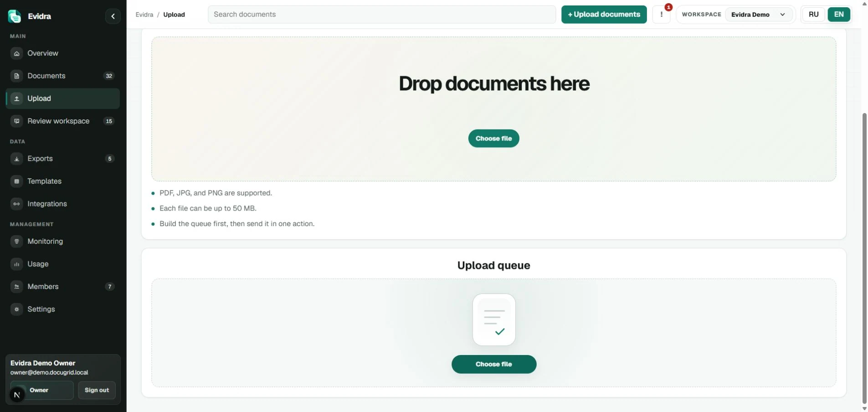
Task: Click the Members people icon
Action: 17,287
